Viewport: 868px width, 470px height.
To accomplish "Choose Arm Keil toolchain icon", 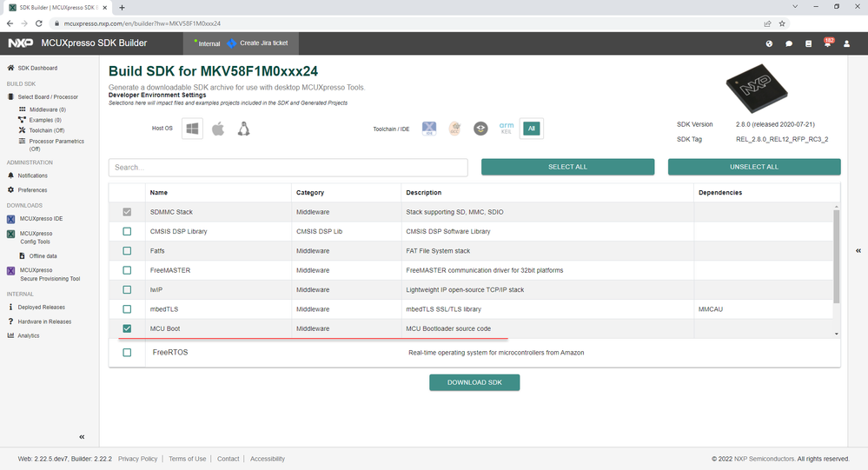I will coord(506,129).
